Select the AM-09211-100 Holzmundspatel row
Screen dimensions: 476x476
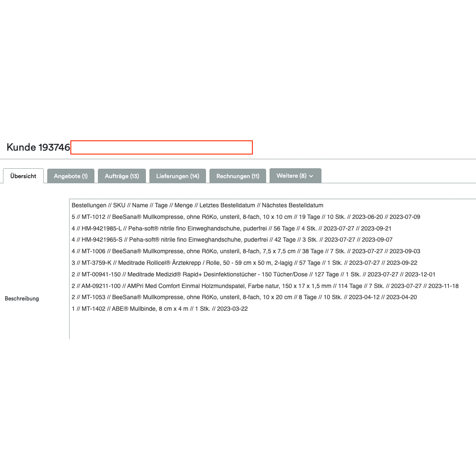(265, 285)
